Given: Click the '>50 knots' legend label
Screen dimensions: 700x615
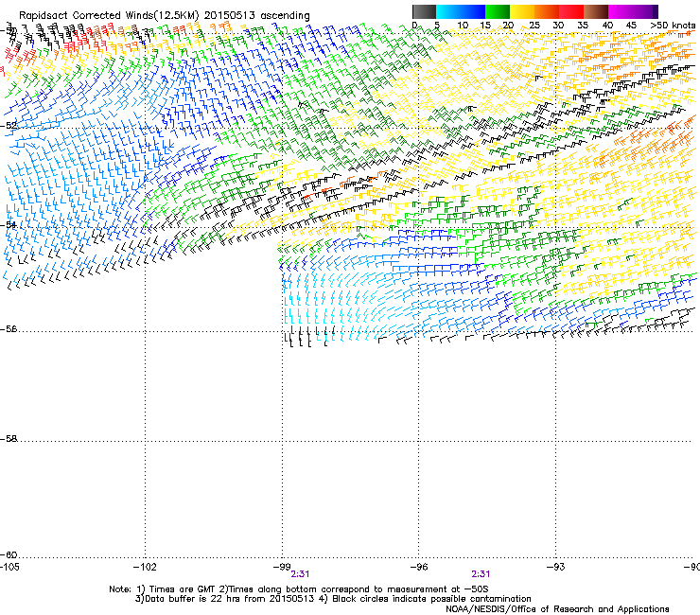Looking at the screenshot, I should (x=673, y=25).
